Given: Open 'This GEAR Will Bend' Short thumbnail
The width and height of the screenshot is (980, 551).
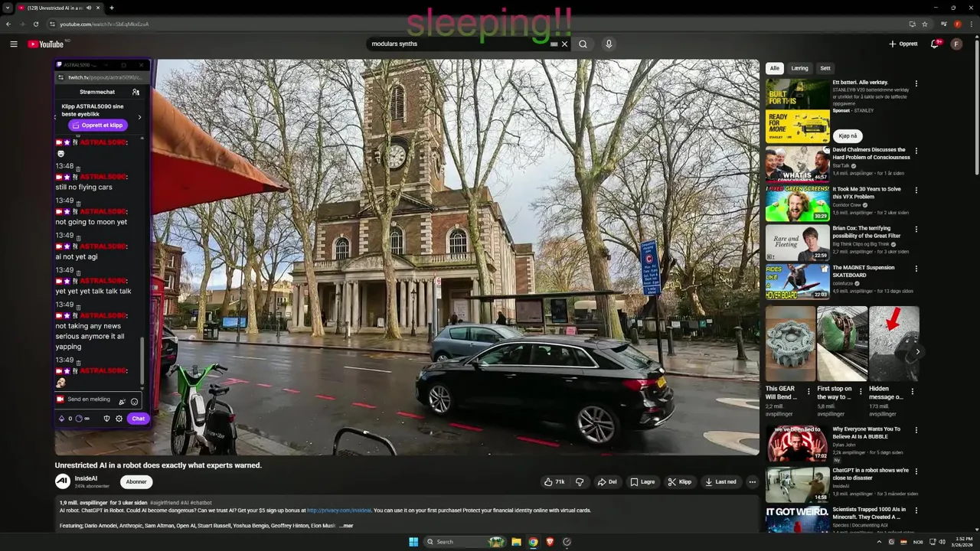Looking at the screenshot, I should tap(790, 344).
